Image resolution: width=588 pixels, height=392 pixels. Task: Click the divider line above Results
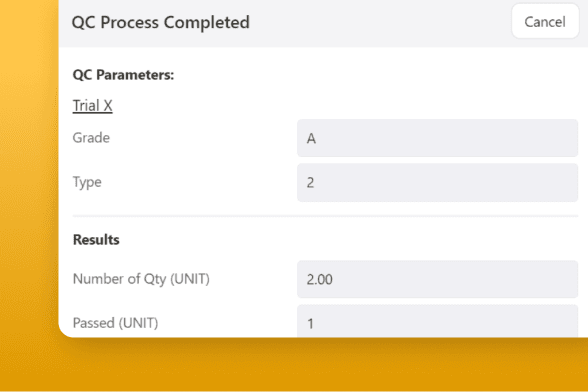(325, 216)
